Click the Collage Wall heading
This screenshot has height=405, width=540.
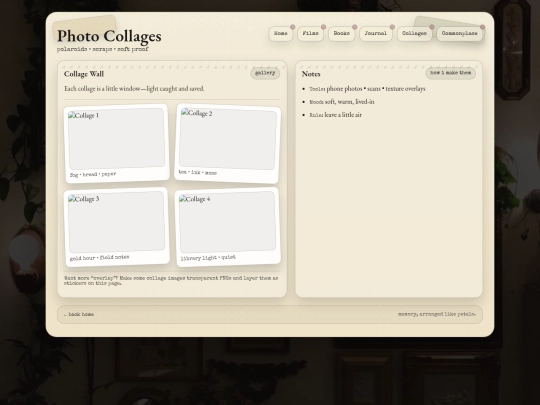pyautogui.click(x=84, y=74)
